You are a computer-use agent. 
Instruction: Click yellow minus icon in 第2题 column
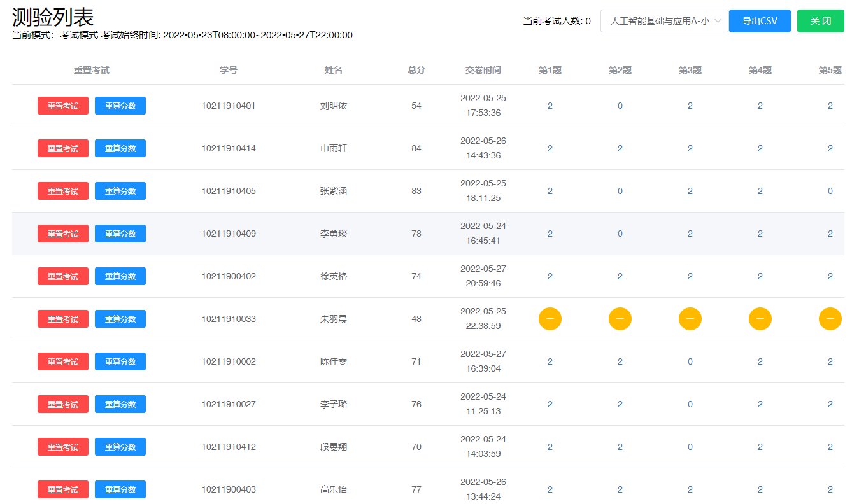tap(620, 319)
